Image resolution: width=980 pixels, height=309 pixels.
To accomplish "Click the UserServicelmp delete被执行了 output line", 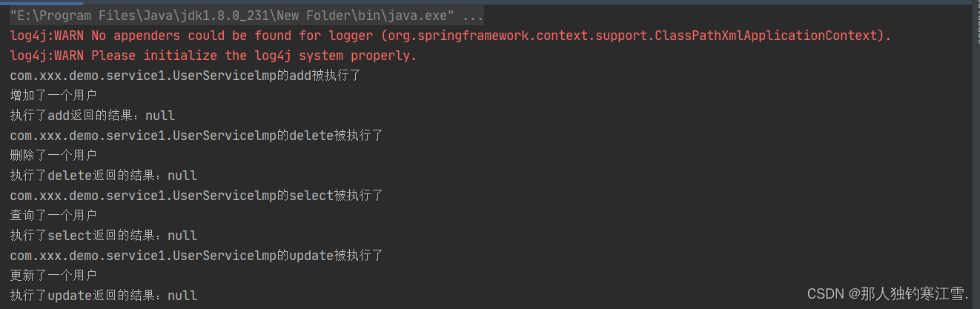I will coord(196,136).
